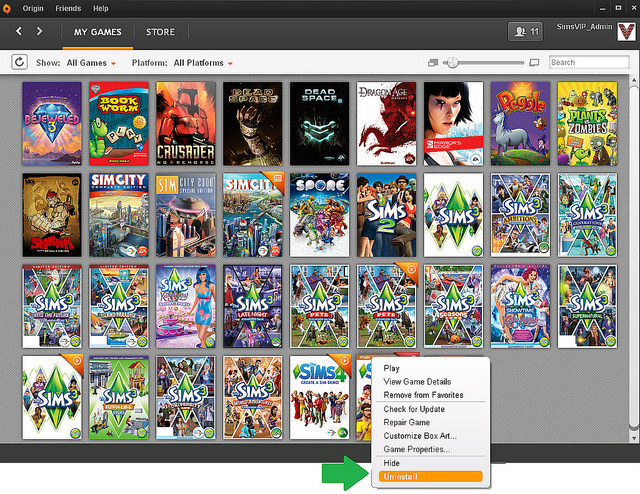Refresh the game library
The width and height of the screenshot is (640, 494).
coord(19,62)
